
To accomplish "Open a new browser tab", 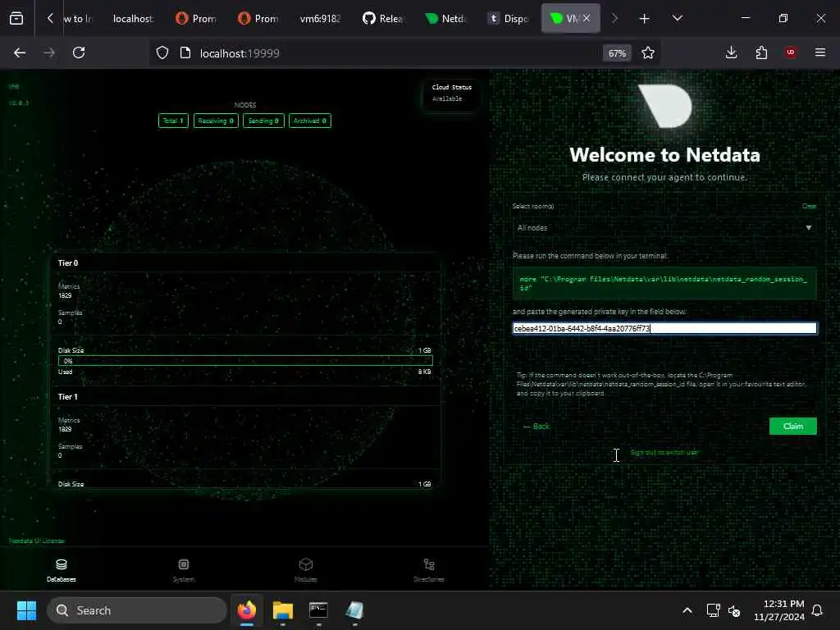I will click(645, 19).
